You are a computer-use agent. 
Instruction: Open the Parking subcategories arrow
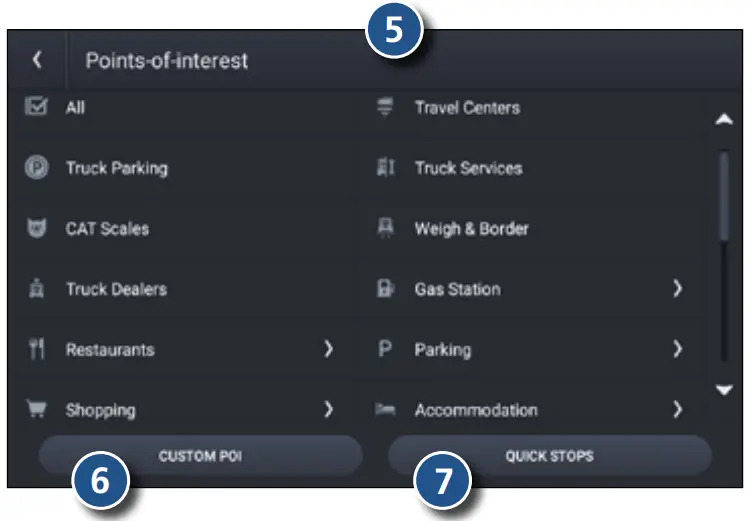(677, 350)
